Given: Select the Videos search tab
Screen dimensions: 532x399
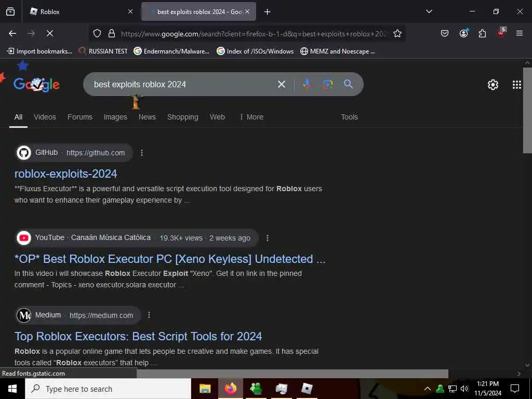Looking at the screenshot, I should 45,117.
